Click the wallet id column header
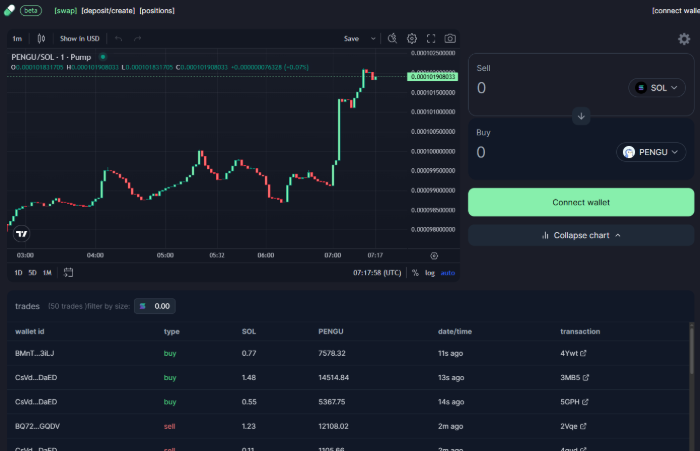Screen dimensions: 700x451 [x=29, y=331]
